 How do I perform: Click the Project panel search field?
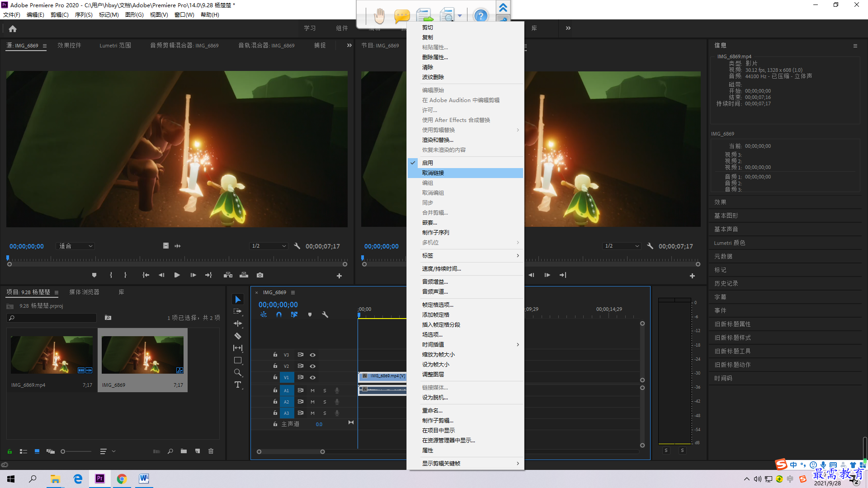pos(52,318)
